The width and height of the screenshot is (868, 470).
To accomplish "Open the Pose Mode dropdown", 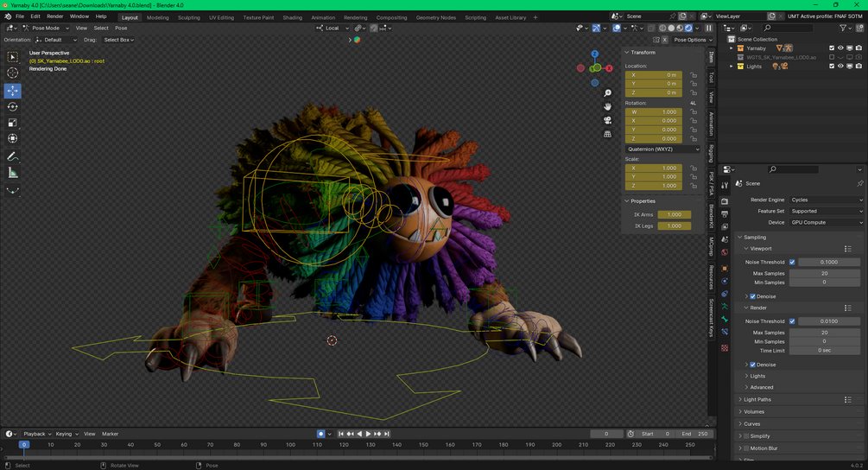I will click(x=45, y=28).
